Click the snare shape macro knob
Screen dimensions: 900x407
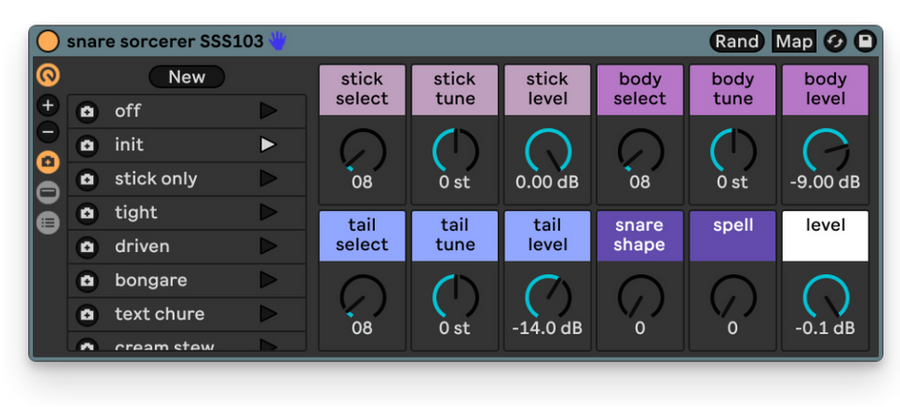(x=640, y=297)
